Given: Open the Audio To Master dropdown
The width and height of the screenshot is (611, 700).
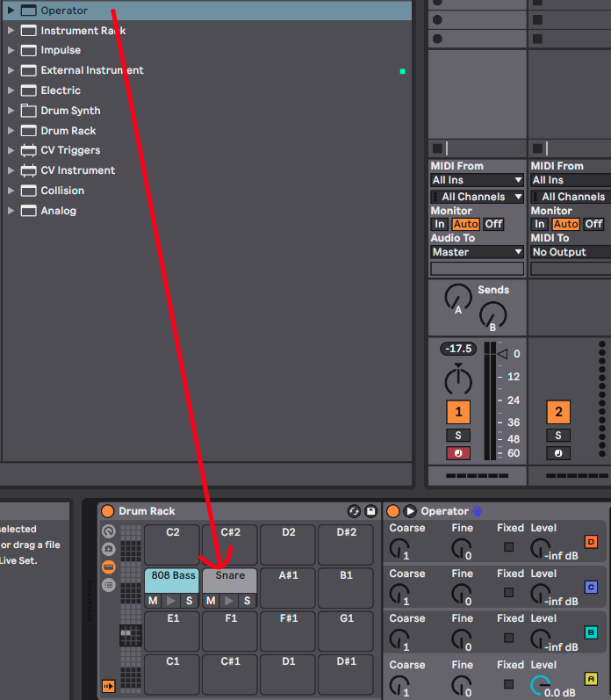Looking at the screenshot, I should coord(477,252).
